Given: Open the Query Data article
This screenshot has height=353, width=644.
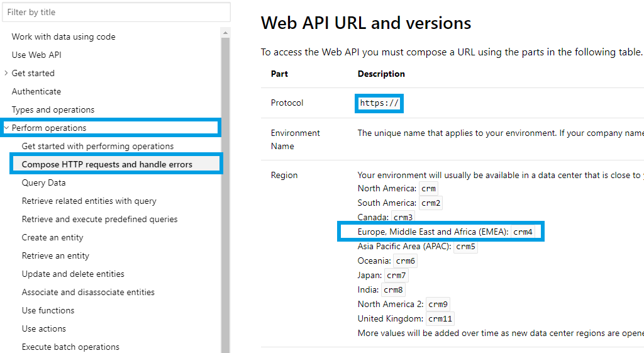Looking at the screenshot, I should point(43,182).
